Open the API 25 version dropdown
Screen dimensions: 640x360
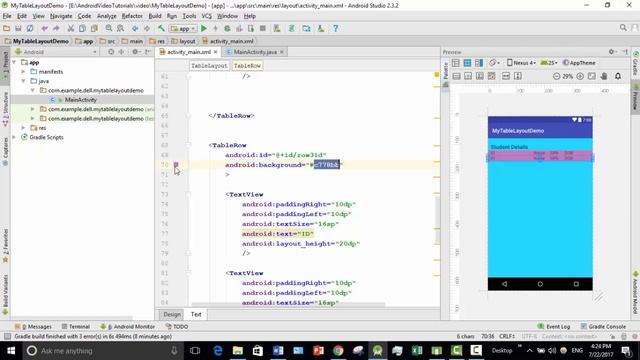click(x=549, y=63)
